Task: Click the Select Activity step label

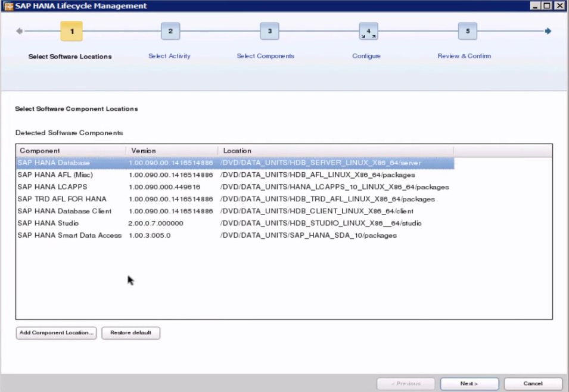Action: click(x=169, y=55)
